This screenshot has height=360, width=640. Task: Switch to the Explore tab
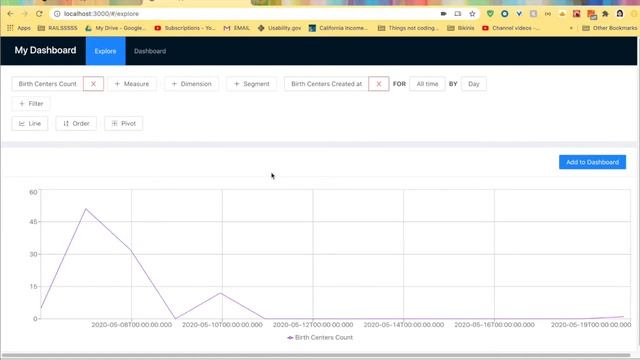tap(105, 51)
